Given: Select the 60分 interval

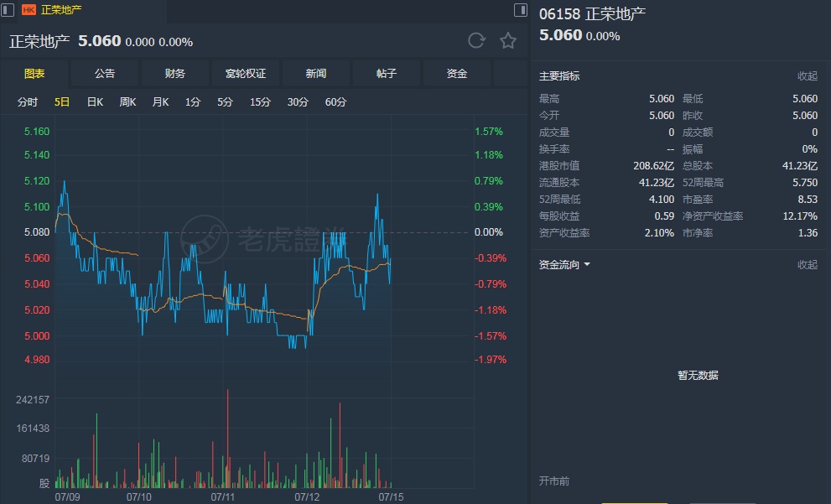Looking at the screenshot, I should 335,101.
